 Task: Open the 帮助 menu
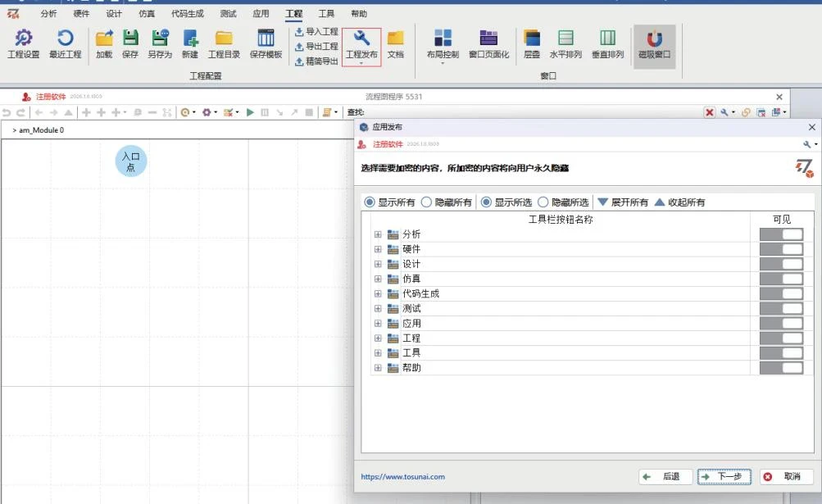pyautogui.click(x=359, y=14)
